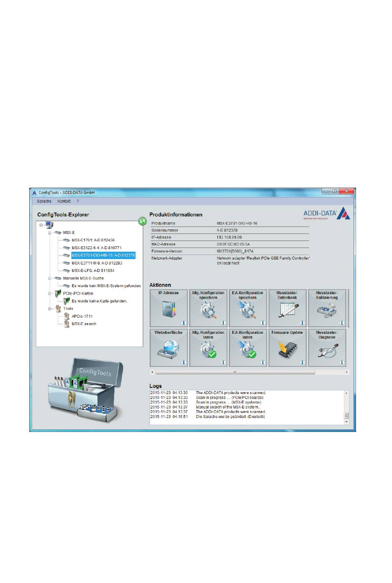Open the Messtaster-Datenbank tile

click(287, 308)
